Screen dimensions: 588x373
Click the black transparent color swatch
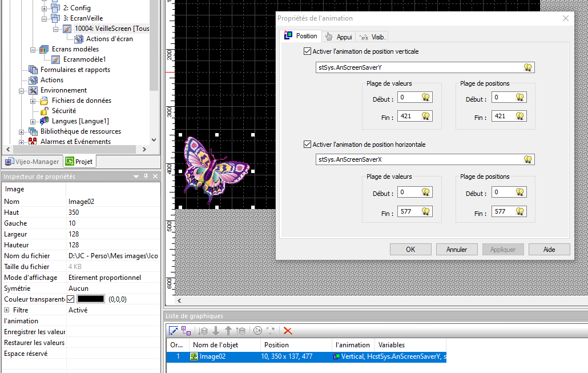pyautogui.click(x=91, y=299)
